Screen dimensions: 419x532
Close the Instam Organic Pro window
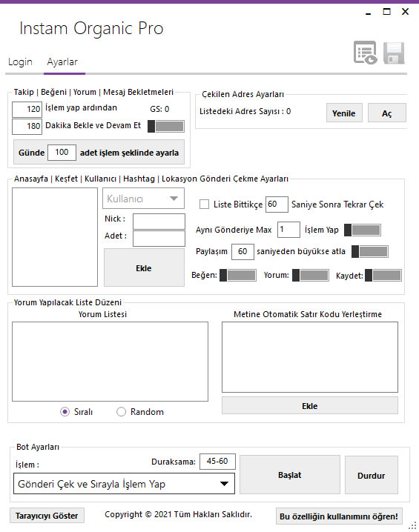(405, 12)
